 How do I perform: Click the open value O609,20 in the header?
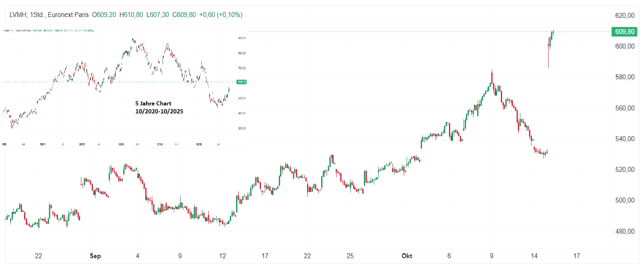tap(104, 15)
